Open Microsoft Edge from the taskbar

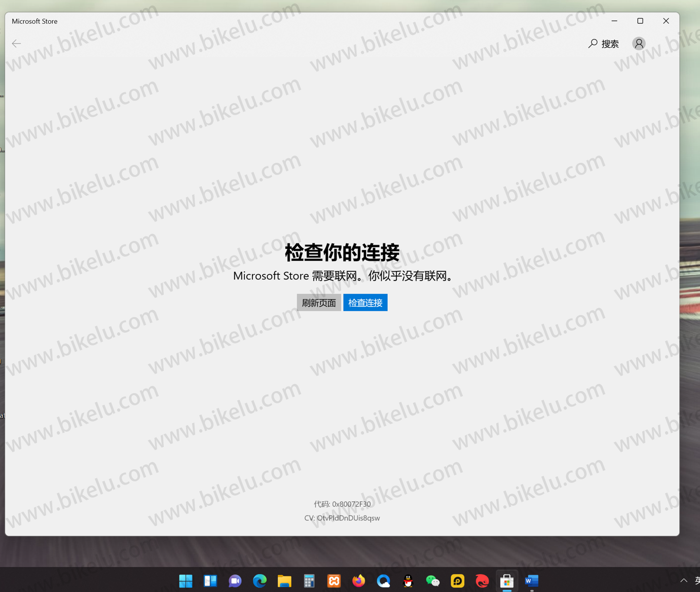click(x=260, y=581)
